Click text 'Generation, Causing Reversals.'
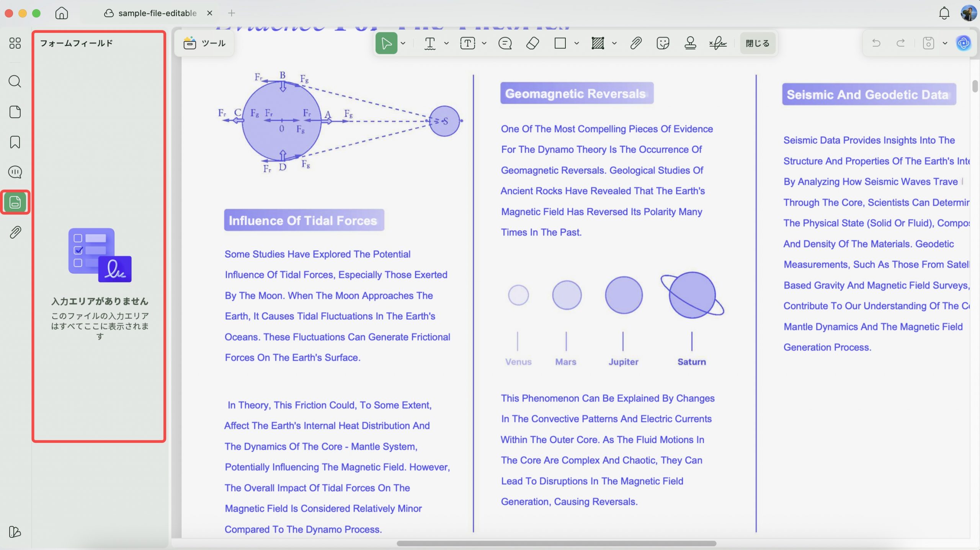The image size is (980, 550). pos(569,501)
